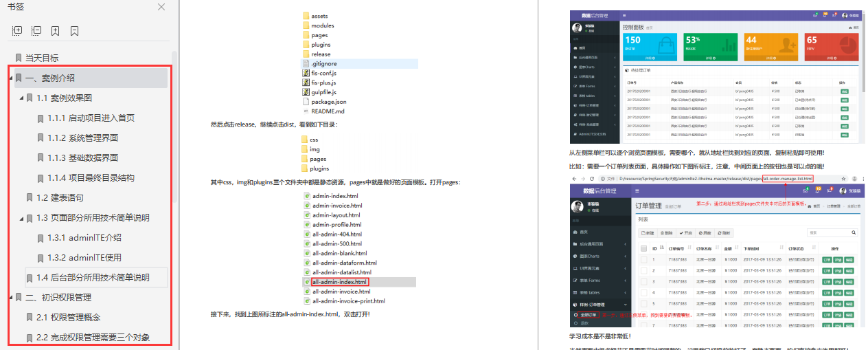Open 1.1.1 启动项目进入首页 bookmark
The image size is (868, 350).
click(91, 118)
